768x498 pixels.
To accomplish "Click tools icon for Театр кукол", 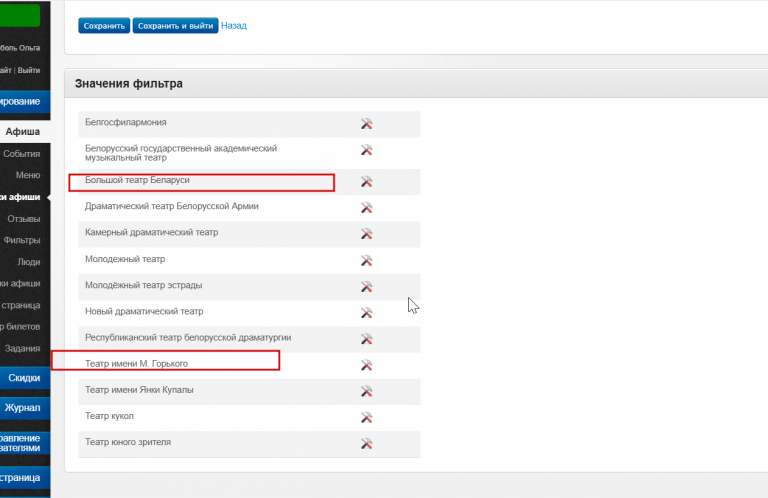I will pyautogui.click(x=366, y=418).
